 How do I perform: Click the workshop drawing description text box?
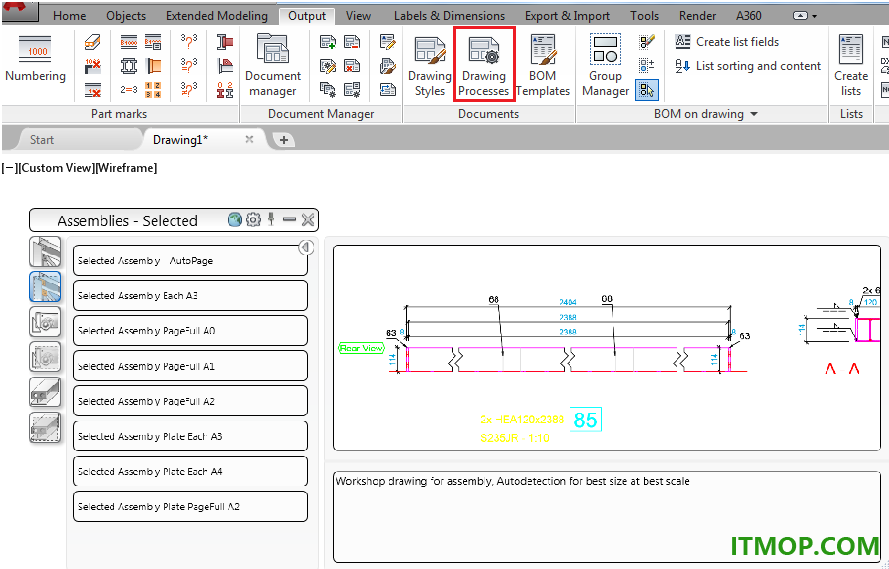point(607,517)
